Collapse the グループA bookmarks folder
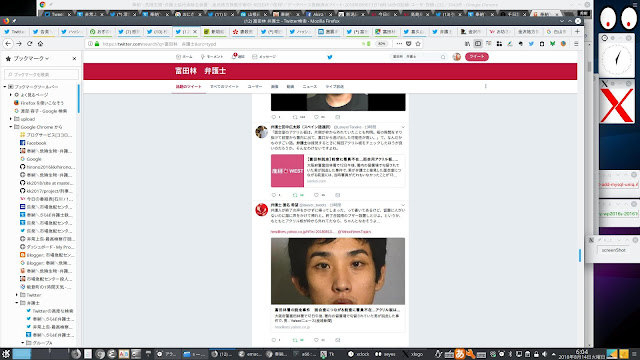Image resolution: width=640 pixels, height=360 pixels. point(23,343)
